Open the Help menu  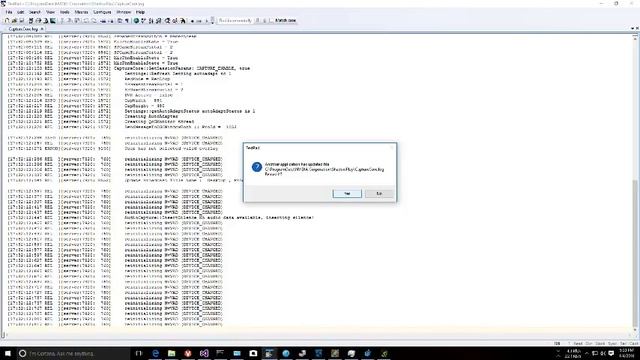click(140, 12)
